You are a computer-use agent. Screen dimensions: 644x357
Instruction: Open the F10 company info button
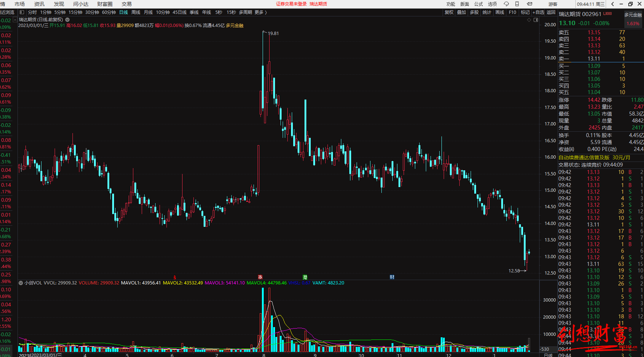pos(513,12)
